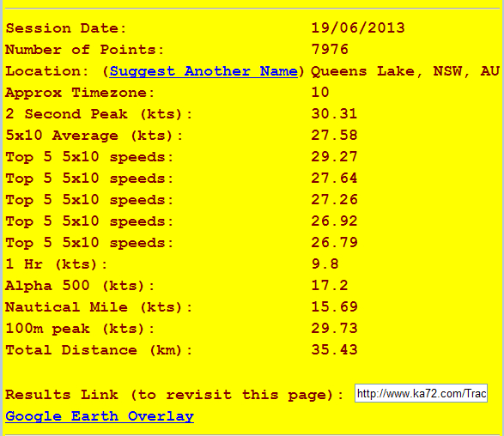Image resolution: width=504 pixels, height=436 pixels.
Task: Click the 100m peak value 29.73
Action: tap(334, 329)
